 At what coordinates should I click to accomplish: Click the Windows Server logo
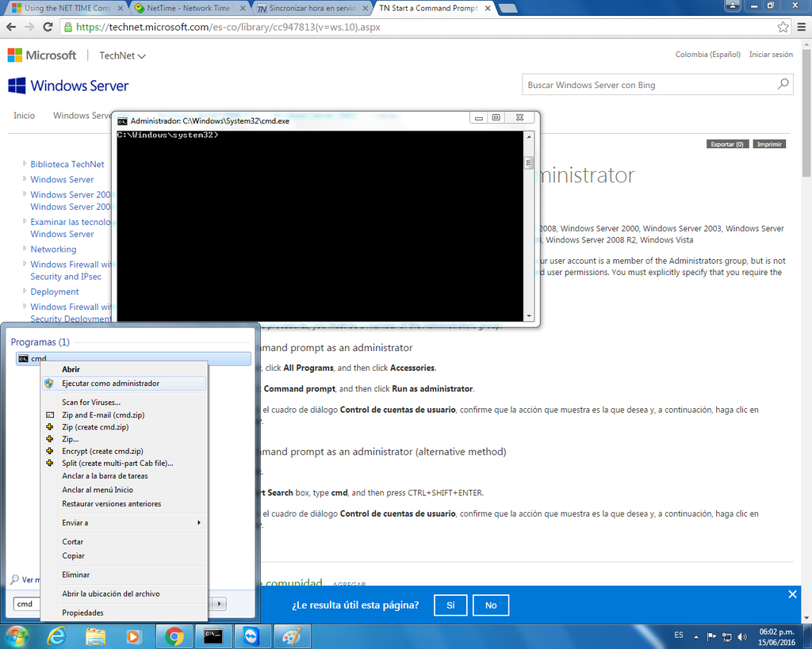[68, 86]
